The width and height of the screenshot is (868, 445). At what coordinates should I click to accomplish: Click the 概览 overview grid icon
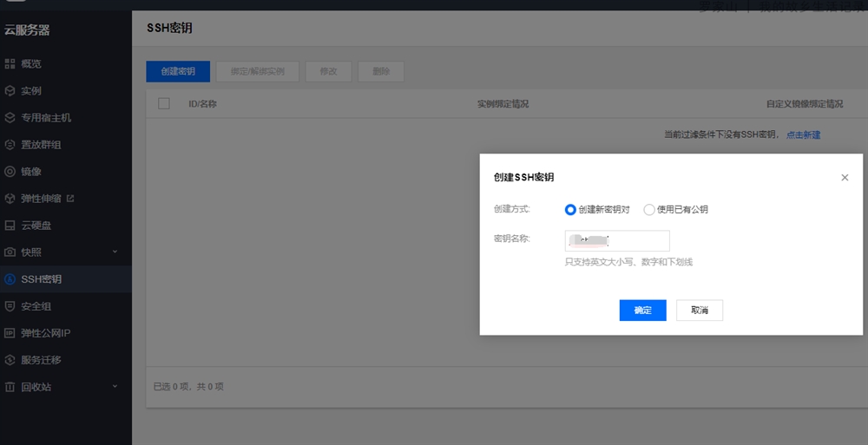10,64
